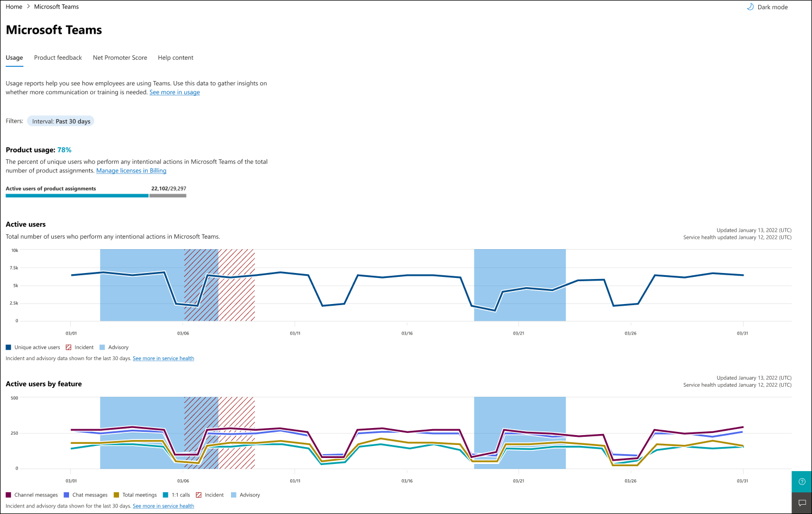Open service health link under feature chart
Viewport: 812px width, 514px height.
(x=164, y=506)
